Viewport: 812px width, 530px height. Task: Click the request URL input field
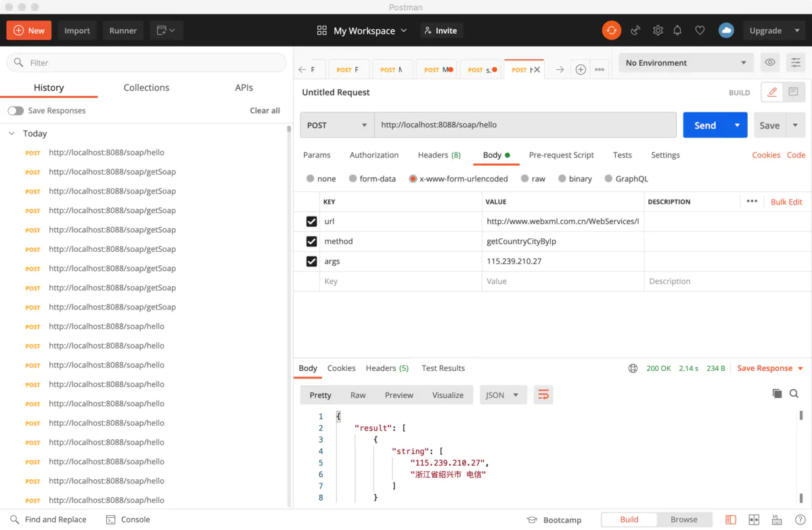[x=524, y=125]
